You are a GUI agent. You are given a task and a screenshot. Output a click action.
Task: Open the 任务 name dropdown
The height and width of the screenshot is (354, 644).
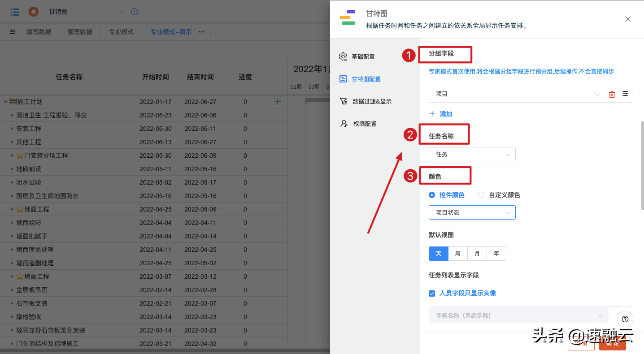click(x=472, y=154)
